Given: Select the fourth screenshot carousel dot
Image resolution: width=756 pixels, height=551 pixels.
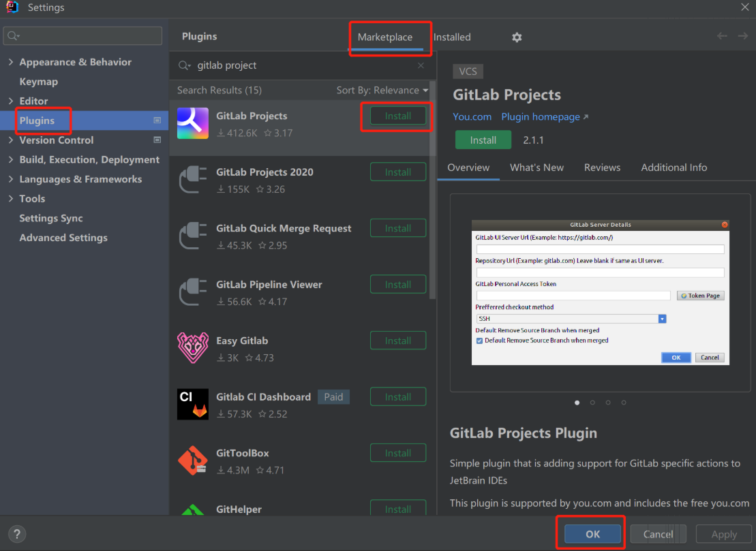Looking at the screenshot, I should [624, 403].
